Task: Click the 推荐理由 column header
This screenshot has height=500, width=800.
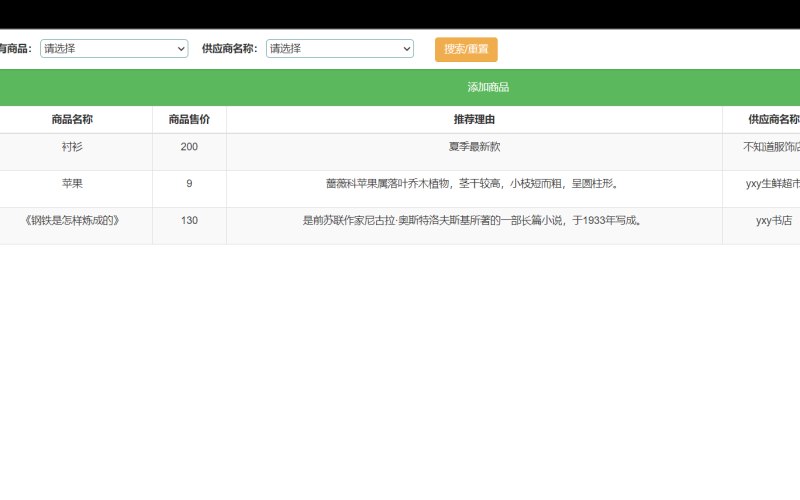Action: [474, 119]
